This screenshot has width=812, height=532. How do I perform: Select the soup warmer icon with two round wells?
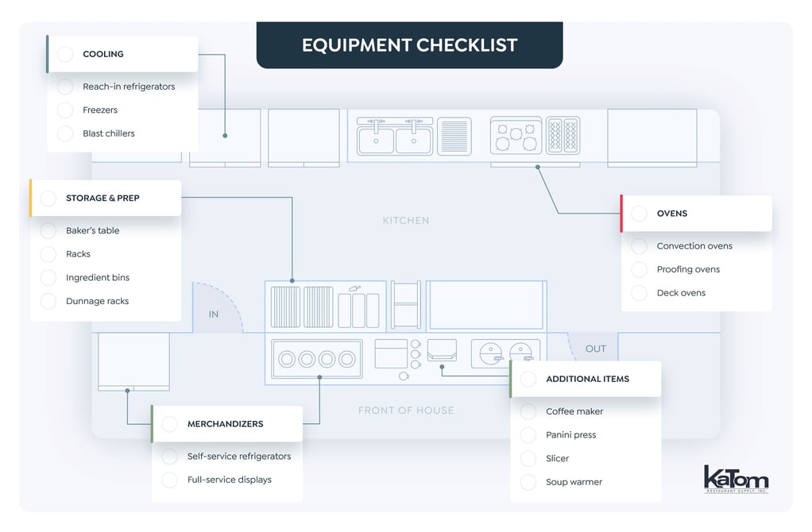[x=506, y=353]
